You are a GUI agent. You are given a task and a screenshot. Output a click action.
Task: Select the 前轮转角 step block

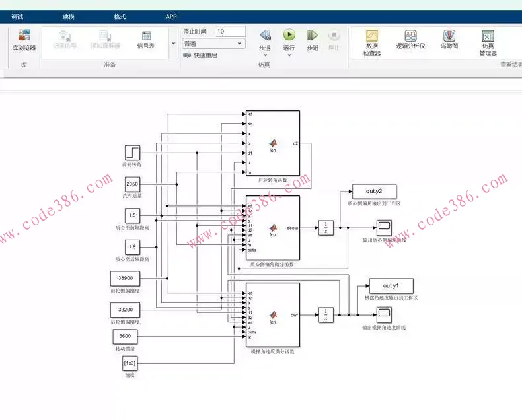tap(132, 153)
